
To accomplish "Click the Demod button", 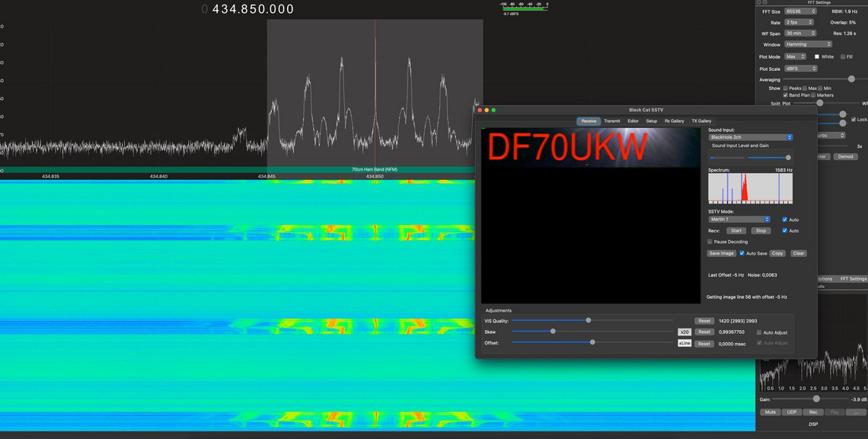I will 845,157.
